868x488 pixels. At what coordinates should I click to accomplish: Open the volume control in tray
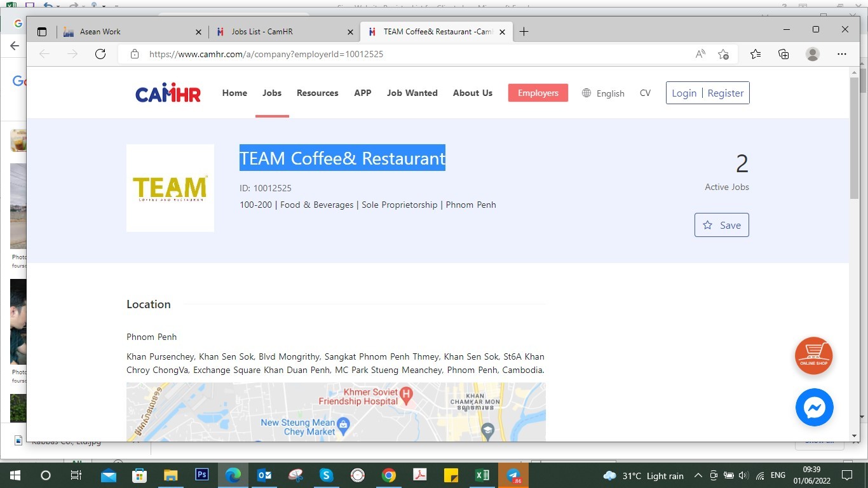[x=743, y=475]
